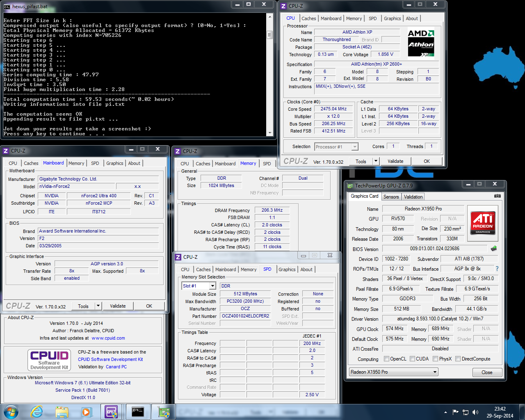Click Validate in Athlon XP CPU-Z window

coord(395,161)
